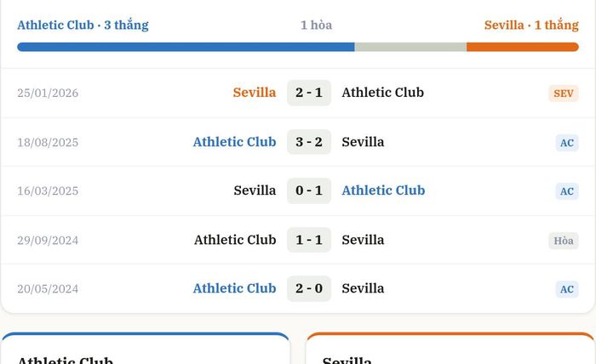This screenshot has height=364, width=596.
Task: Click the blue Athletic Club wins bar segment
Action: pos(186,47)
